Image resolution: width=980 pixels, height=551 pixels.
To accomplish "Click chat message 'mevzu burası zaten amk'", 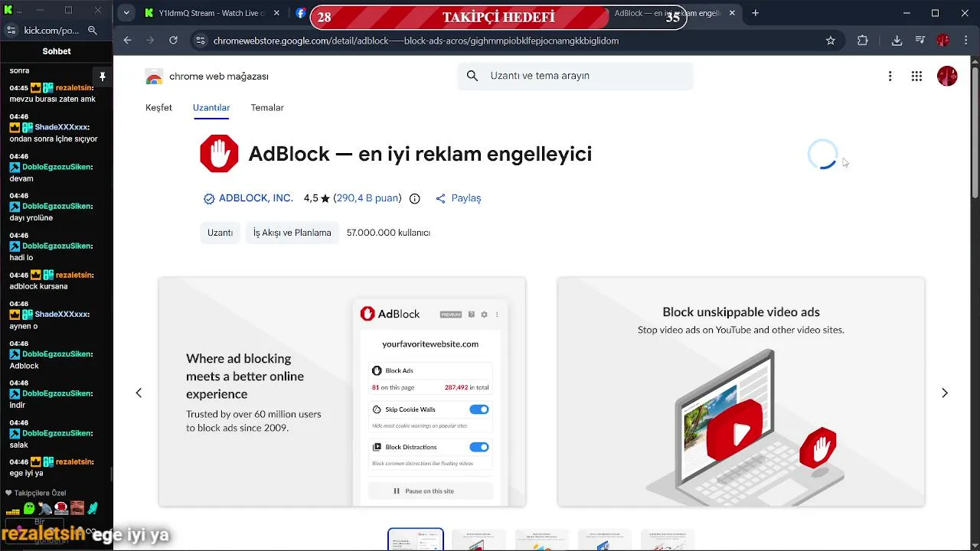I will tap(52, 99).
